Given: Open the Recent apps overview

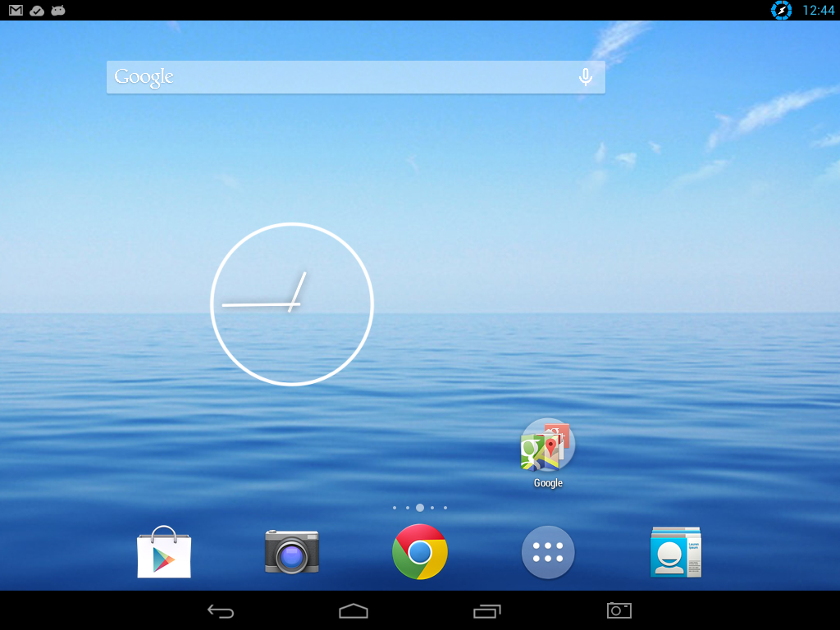Looking at the screenshot, I should (487, 610).
